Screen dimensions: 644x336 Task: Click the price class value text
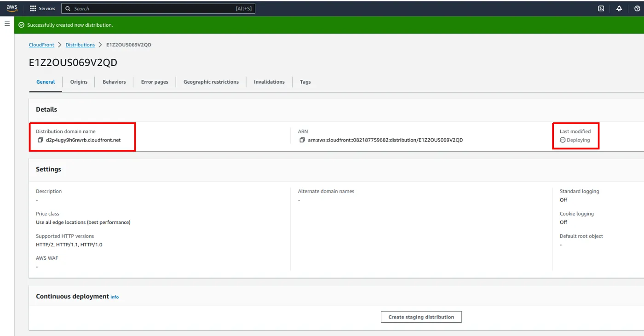[83, 222]
